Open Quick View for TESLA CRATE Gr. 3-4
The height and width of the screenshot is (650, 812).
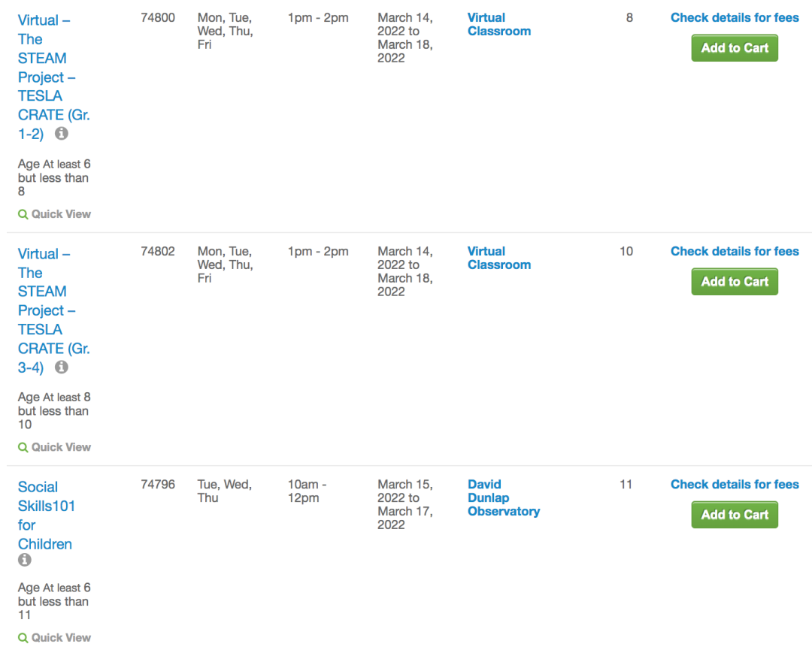(54, 447)
